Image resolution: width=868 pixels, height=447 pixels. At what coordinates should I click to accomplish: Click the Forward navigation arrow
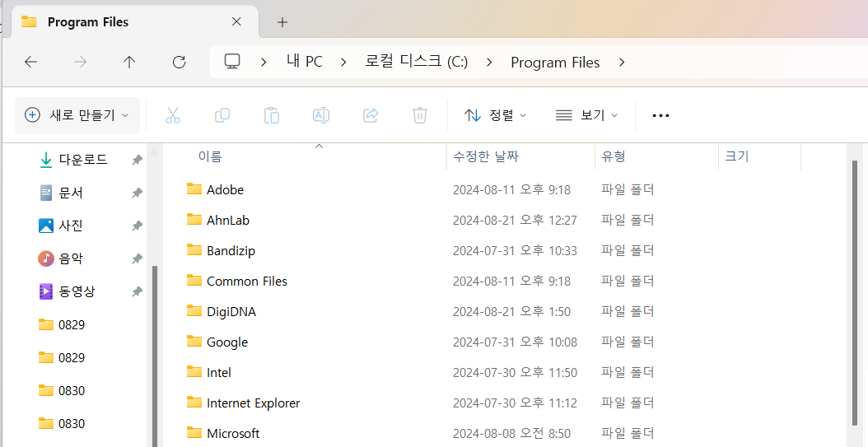pyautogui.click(x=80, y=62)
